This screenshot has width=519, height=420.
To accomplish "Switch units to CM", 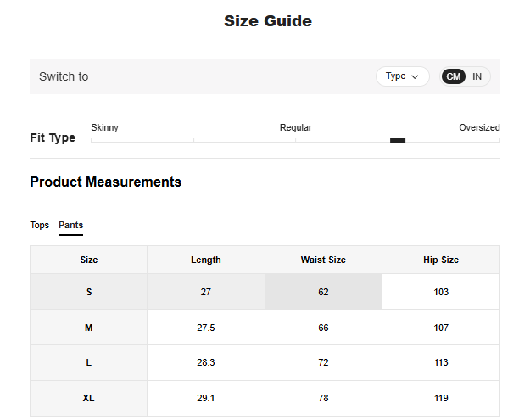I will click(x=454, y=76).
